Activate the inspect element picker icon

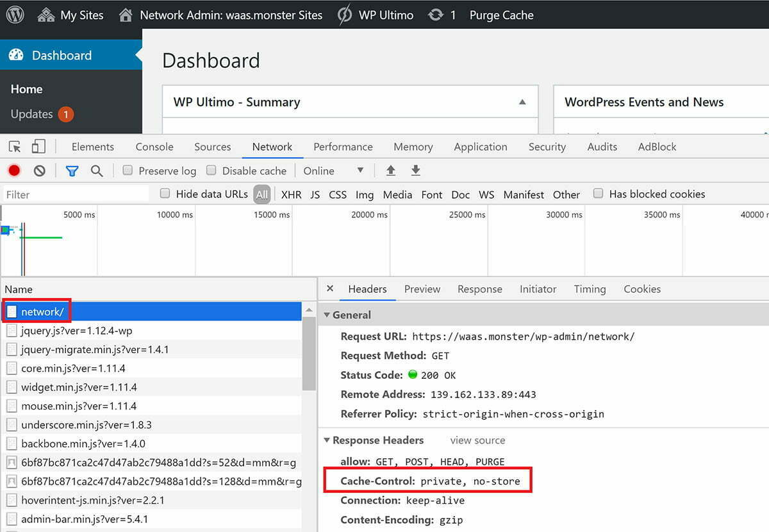(x=15, y=147)
